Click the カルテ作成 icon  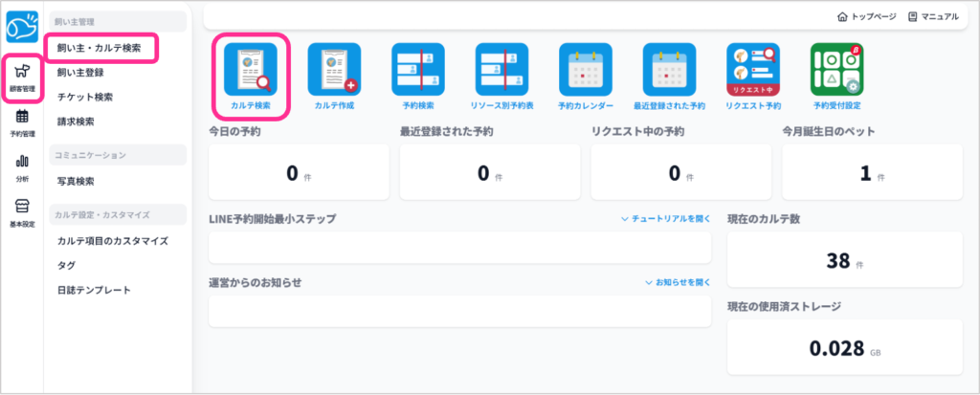click(x=334, y=70)
